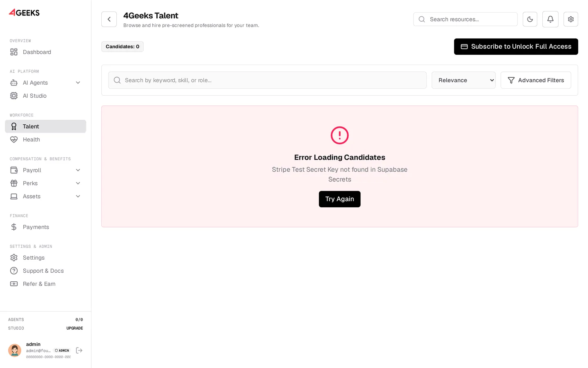The height and width of the screenshot is (368, 588).
Task: Open Dashboard in the sidebar
Action: click(x=45, y=52)
